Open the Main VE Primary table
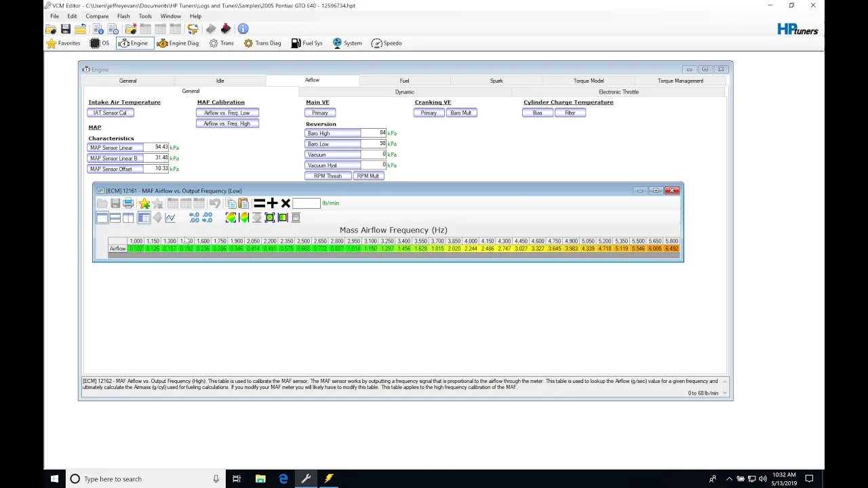This screenshot has height=488, width=868. click(x=320, y=113)
